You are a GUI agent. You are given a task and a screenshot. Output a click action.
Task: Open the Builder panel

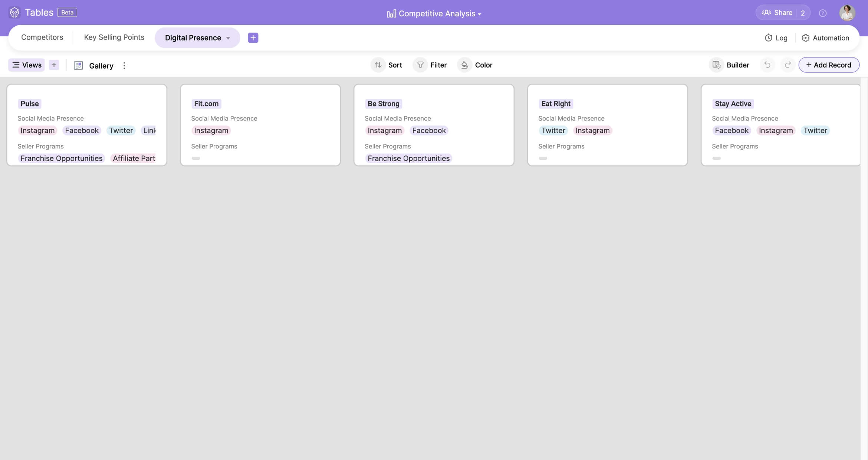pos(729,65)
